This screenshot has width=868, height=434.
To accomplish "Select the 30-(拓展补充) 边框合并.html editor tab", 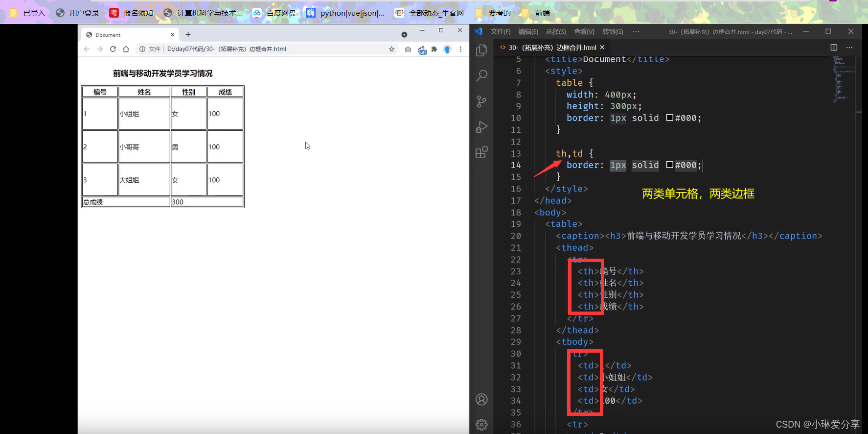I will (552, 48).
